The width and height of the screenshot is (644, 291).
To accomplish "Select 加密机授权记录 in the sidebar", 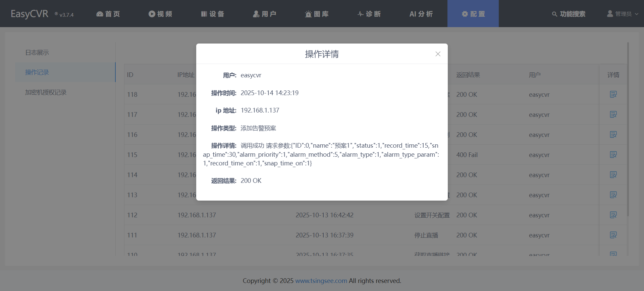I will click(x=46, y=92).
